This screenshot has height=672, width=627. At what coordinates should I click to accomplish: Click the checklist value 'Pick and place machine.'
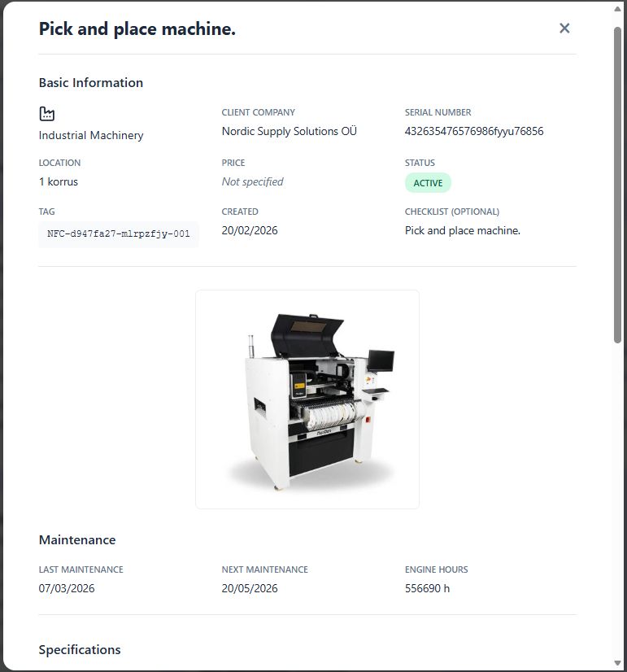(x=462, y=231)
